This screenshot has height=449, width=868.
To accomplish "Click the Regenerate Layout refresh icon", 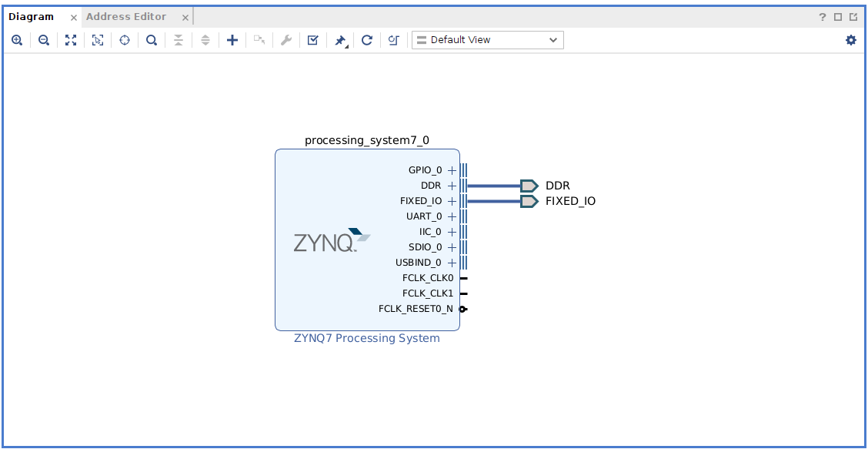I will tap(366, 40).
